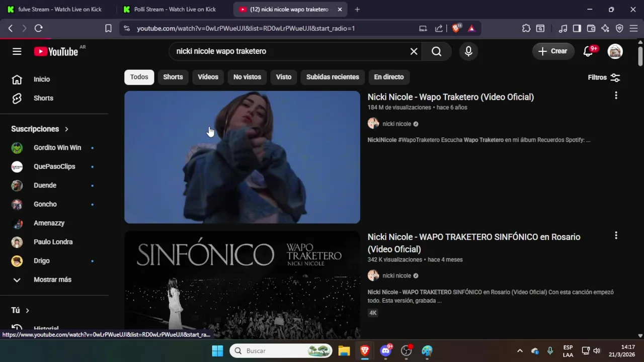Open WAPO TRAKETERO SINFÓNICO en Rosario title
The image size is (644, 362).
[x=474, y=243]
